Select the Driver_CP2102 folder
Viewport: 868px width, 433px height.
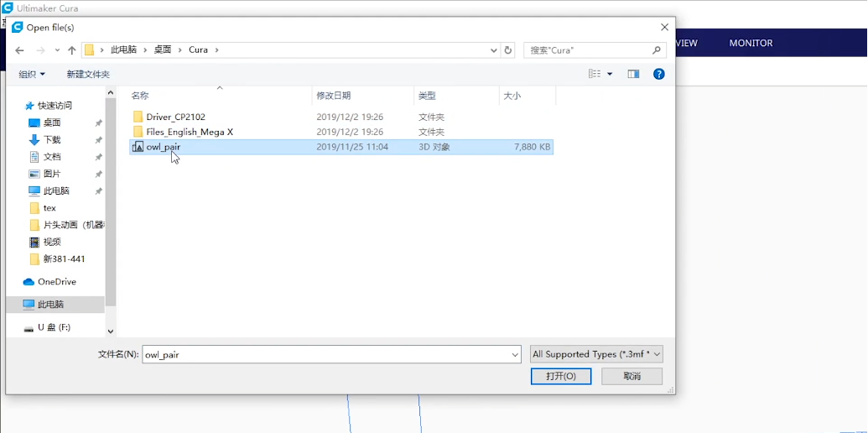click(341, 117)
